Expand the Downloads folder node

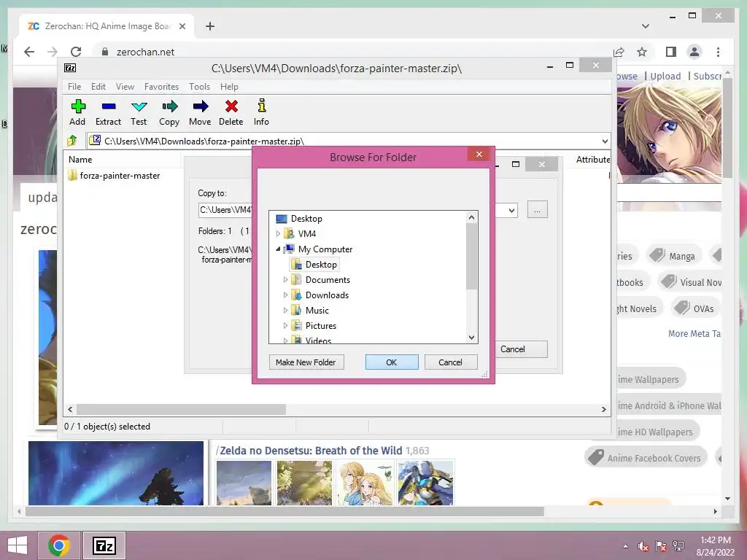(x=285, y=295)
